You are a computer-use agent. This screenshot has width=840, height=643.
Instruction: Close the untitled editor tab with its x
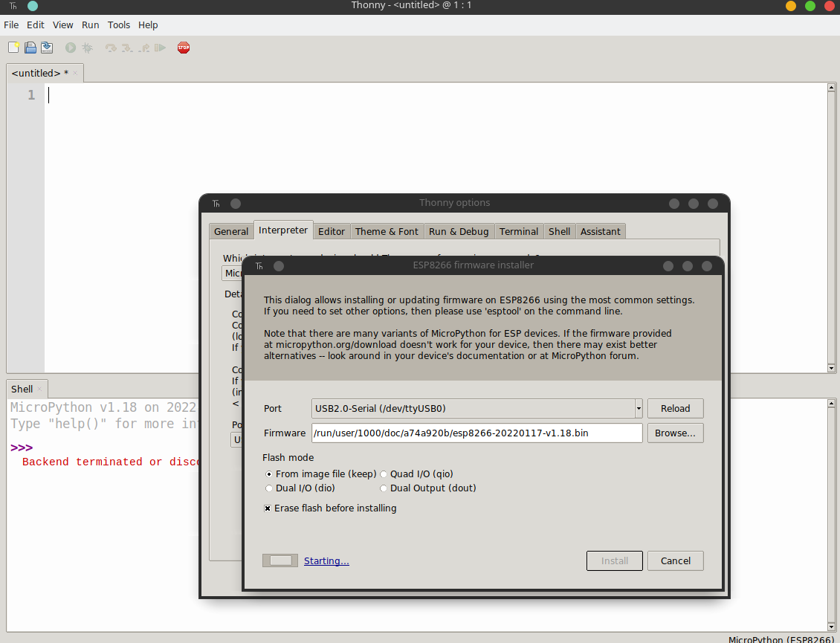point(75,73)
